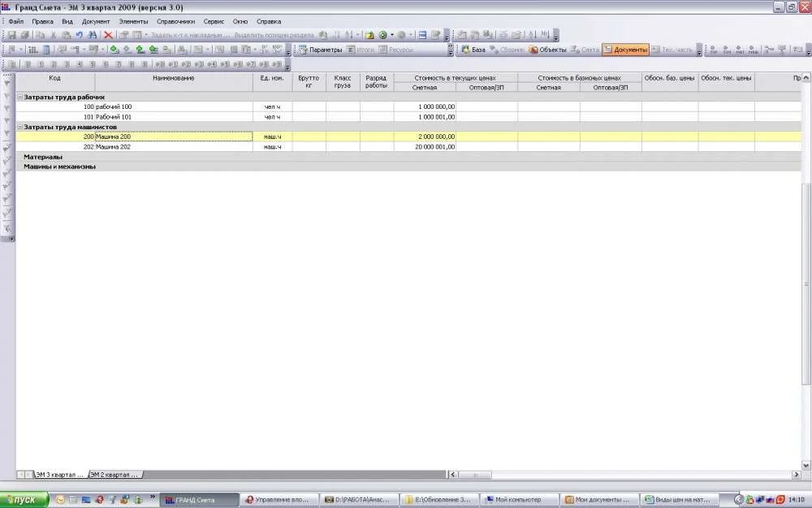Click the blue lined view icon
The height and width of the screenshot is (508, 812).
pyautogui.click(x=422, y=35)
